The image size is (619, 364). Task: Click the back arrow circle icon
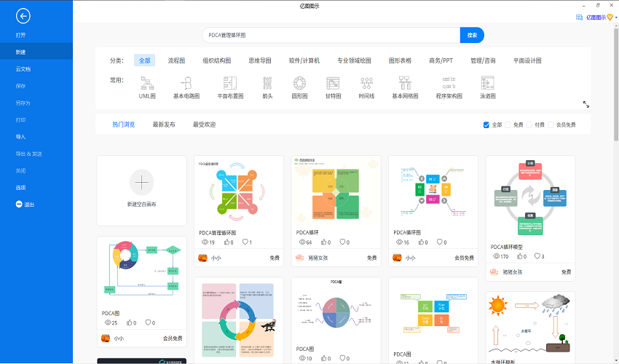point(23,16)
